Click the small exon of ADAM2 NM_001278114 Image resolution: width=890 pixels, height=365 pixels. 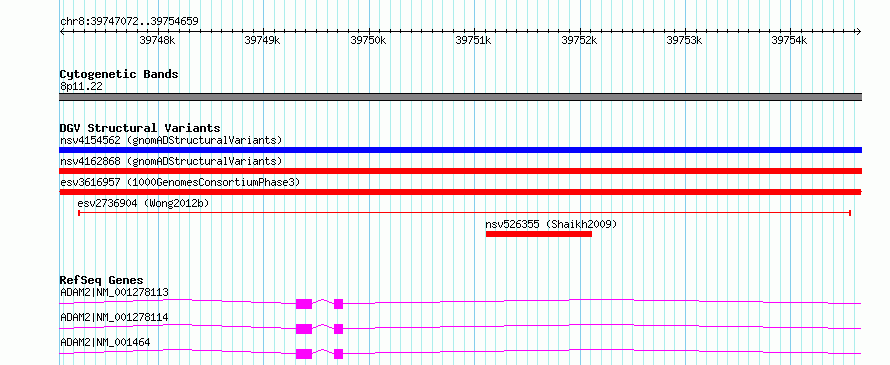pyautogui.click(x=338, y=329)
